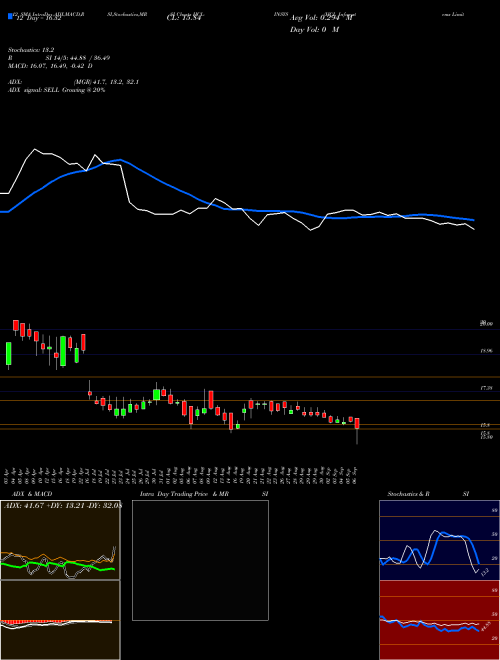Click the 'MACD: 16.07, 16.49, -0.42' readout

[51, 66]
